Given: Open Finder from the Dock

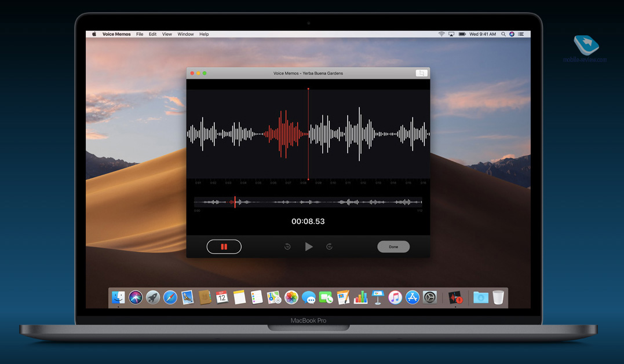Looking at the screenshot, I should click(118, 297).
